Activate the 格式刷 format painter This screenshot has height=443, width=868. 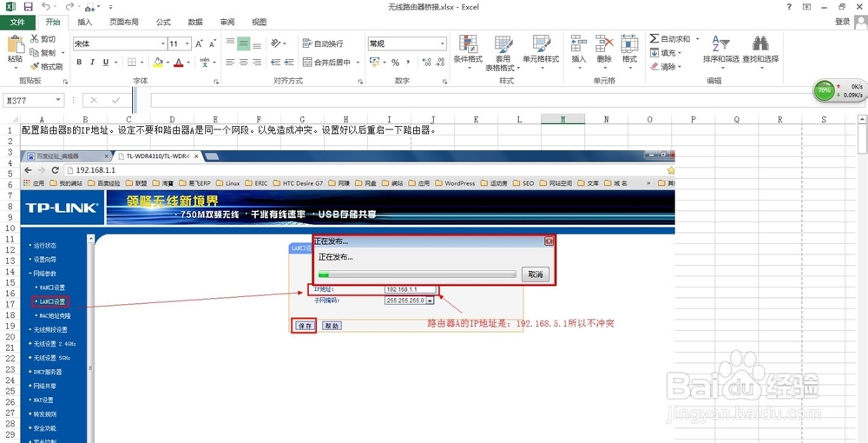[x=46, y=66]
